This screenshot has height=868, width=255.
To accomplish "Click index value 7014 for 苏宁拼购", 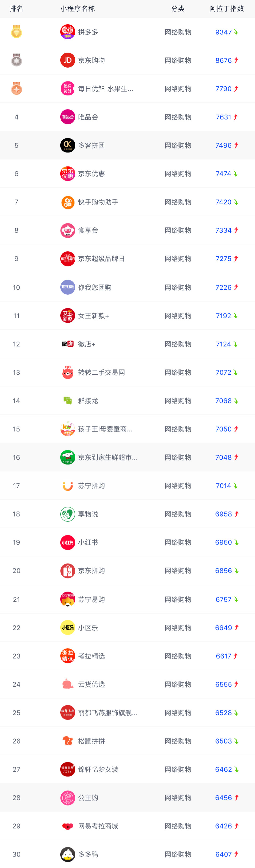I will coord(223,486).
